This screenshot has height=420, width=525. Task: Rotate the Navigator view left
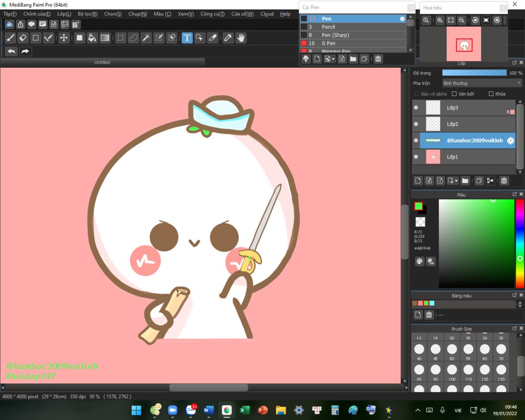point(475,20)
